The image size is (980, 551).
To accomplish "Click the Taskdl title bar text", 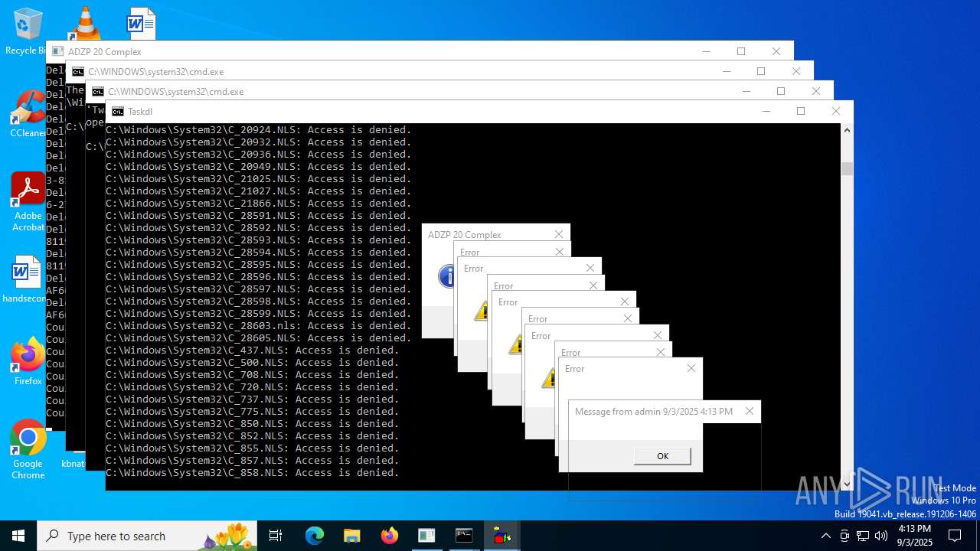I will [x=140, y=111].
